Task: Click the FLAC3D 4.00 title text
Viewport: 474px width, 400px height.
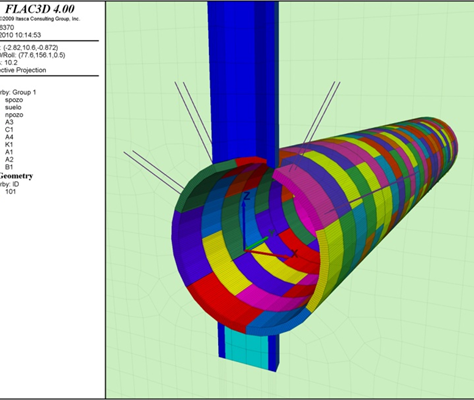Action: tap(40, 8)
